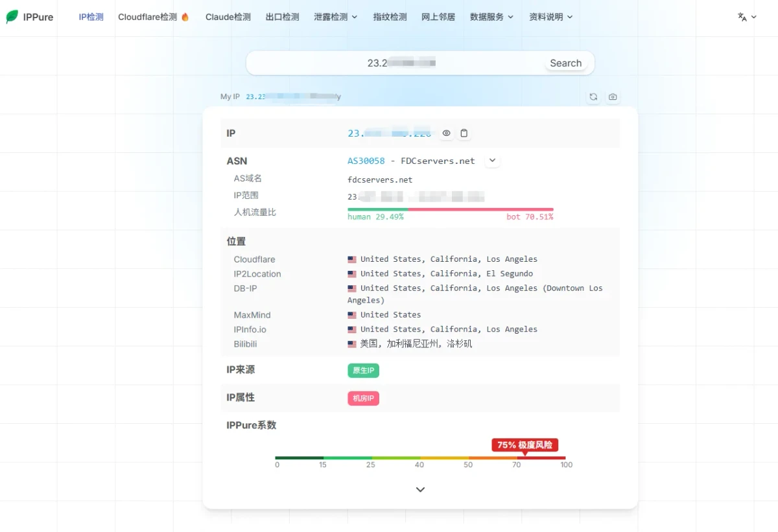Open 指纹检测 page
Viewport: 778px width, 532px height.
point(390,17)
